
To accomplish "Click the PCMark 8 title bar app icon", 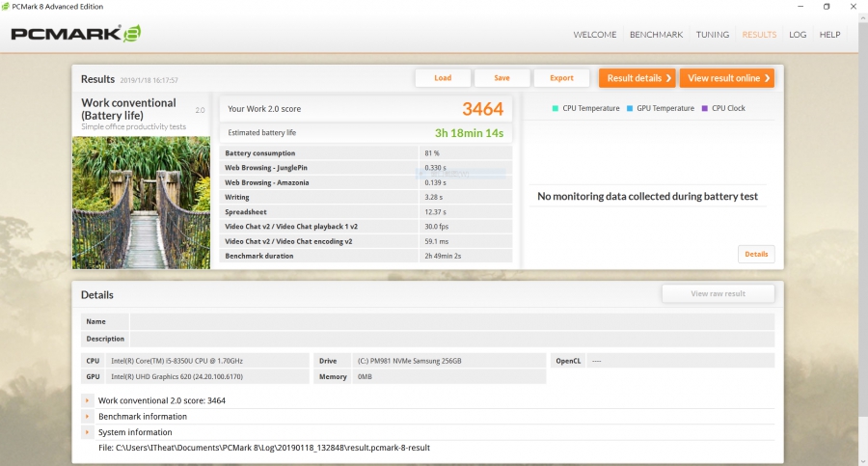I will 6,7.
